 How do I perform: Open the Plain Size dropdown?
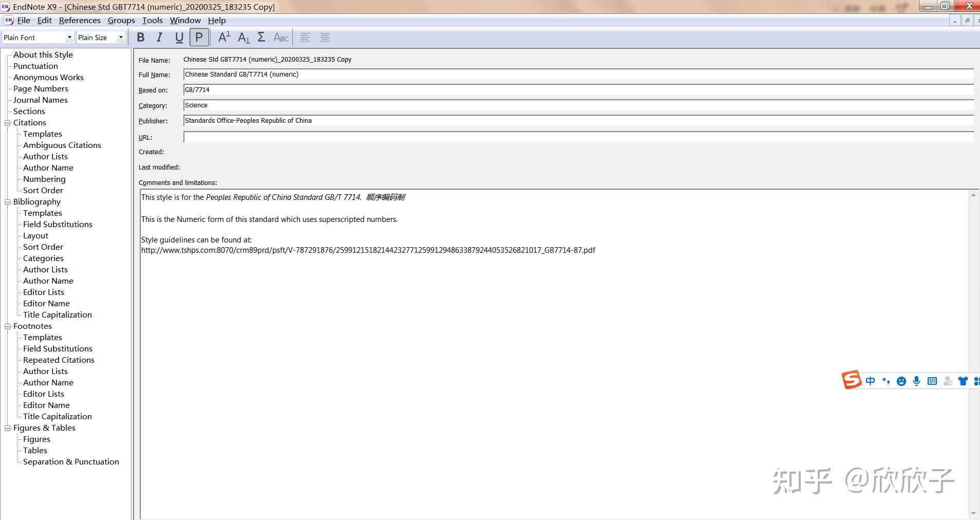(x=121, y=38)
